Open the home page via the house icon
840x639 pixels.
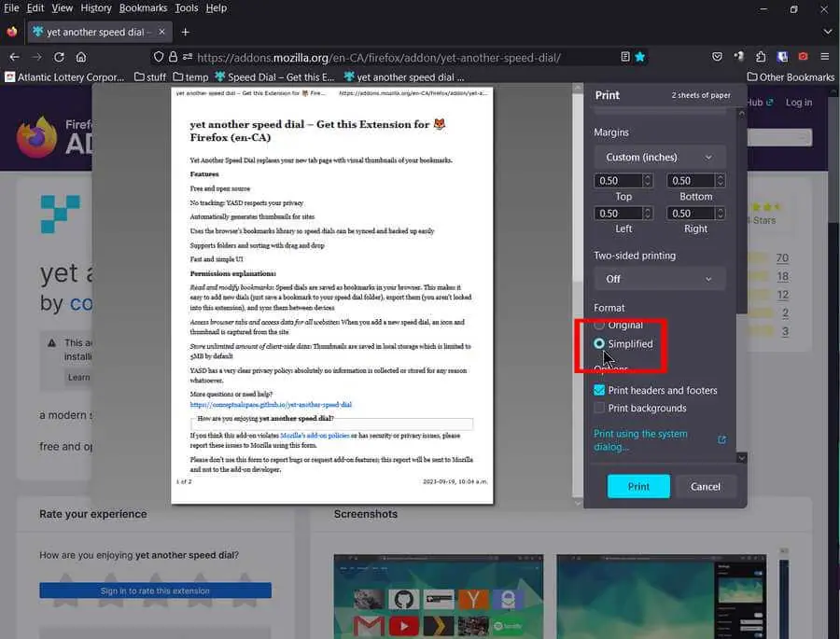(x=81, y=57)
